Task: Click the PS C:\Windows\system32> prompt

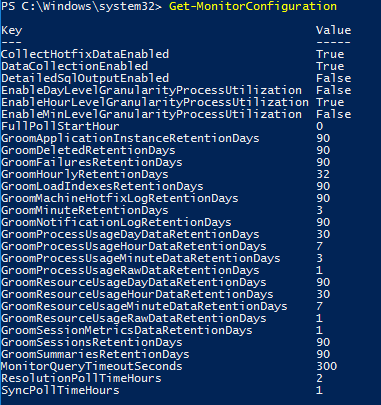Action: coord(82,6)
